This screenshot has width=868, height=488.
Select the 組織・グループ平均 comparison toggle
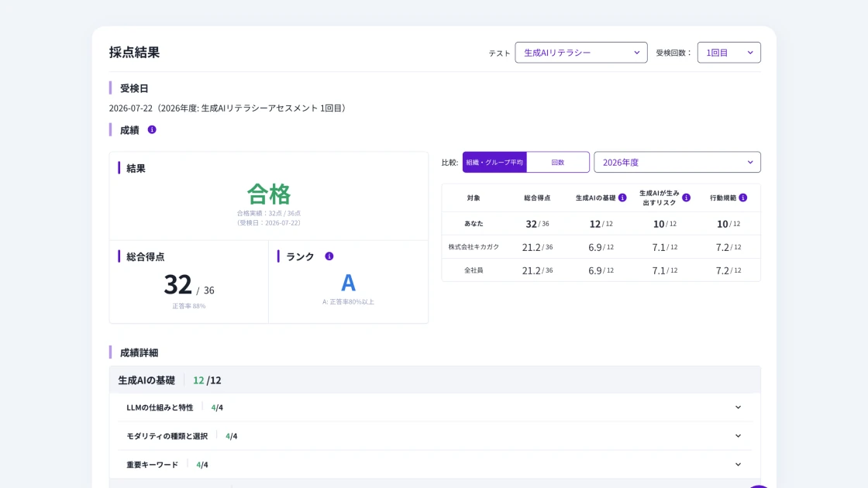pos(494,162)
